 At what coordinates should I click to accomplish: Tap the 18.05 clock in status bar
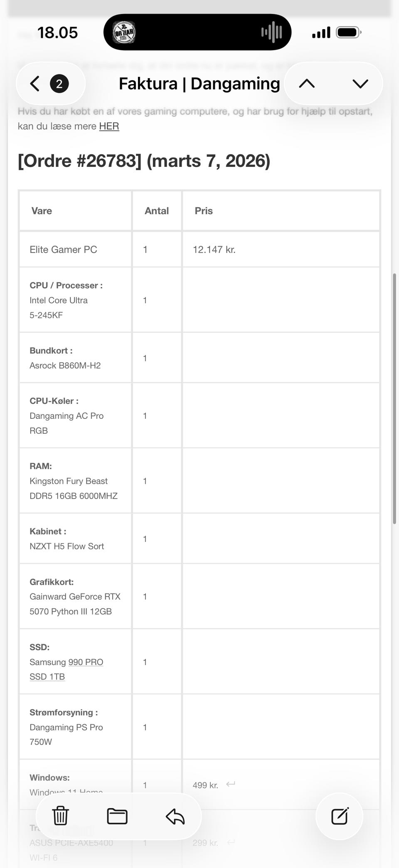[x=57, y=32]
